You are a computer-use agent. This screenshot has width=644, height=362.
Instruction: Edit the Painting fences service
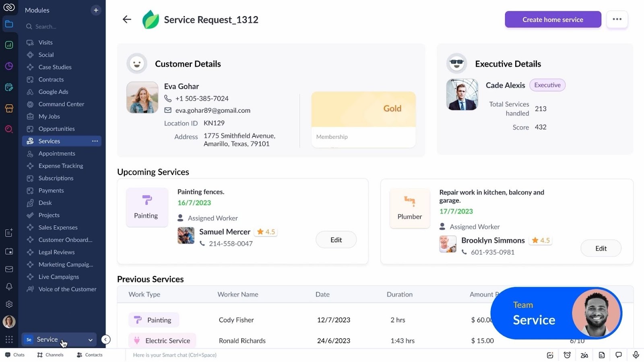point(336,239)
